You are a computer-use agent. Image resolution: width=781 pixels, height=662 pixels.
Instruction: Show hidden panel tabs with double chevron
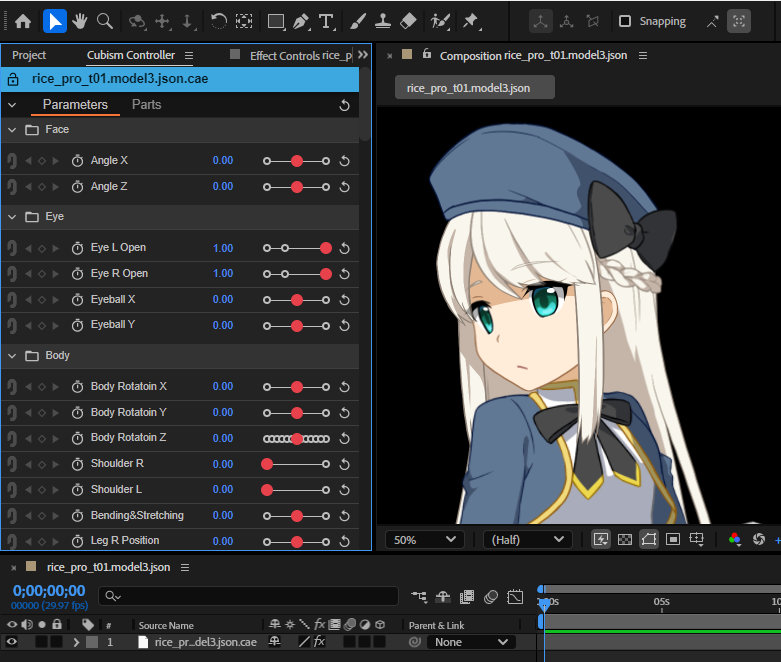[x=363, y=54]
